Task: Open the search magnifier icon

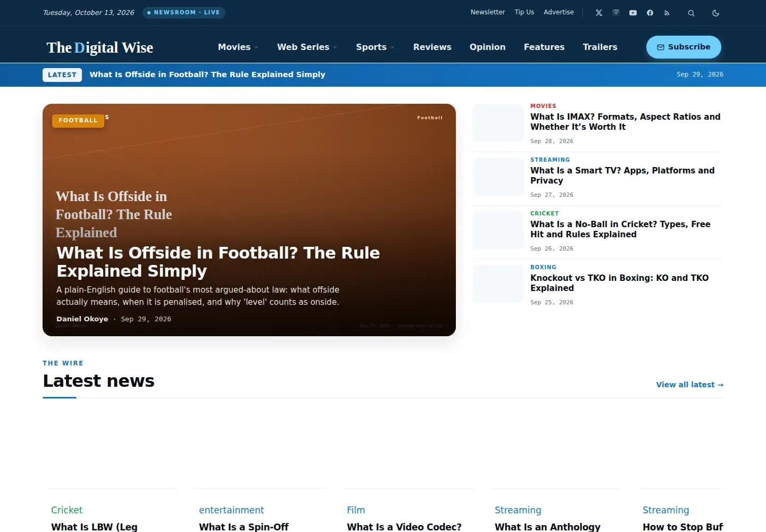Action: [692, 13]
